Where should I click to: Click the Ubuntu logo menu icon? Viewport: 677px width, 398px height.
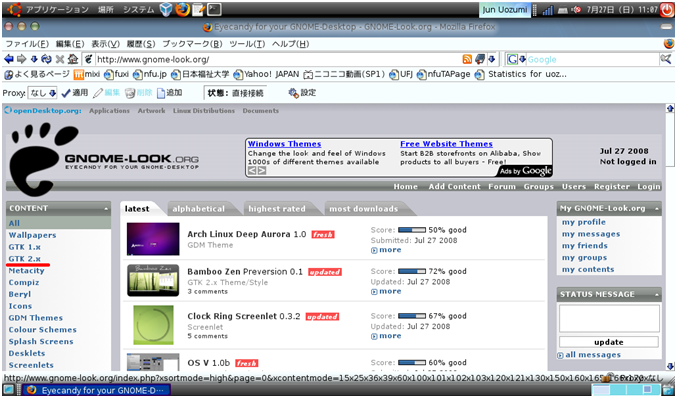(14, 9)
